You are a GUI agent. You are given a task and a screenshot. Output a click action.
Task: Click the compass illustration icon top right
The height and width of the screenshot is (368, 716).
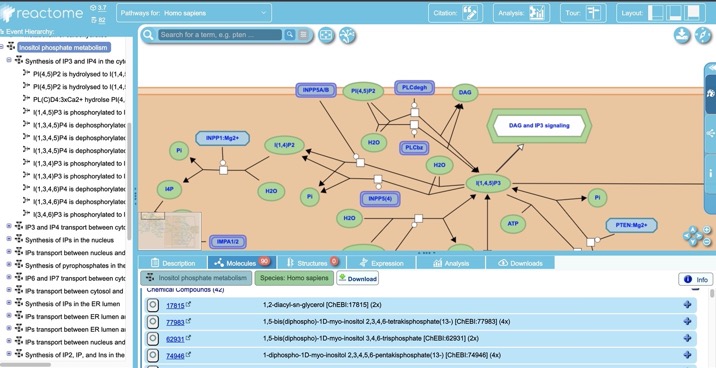click(703, 35)
